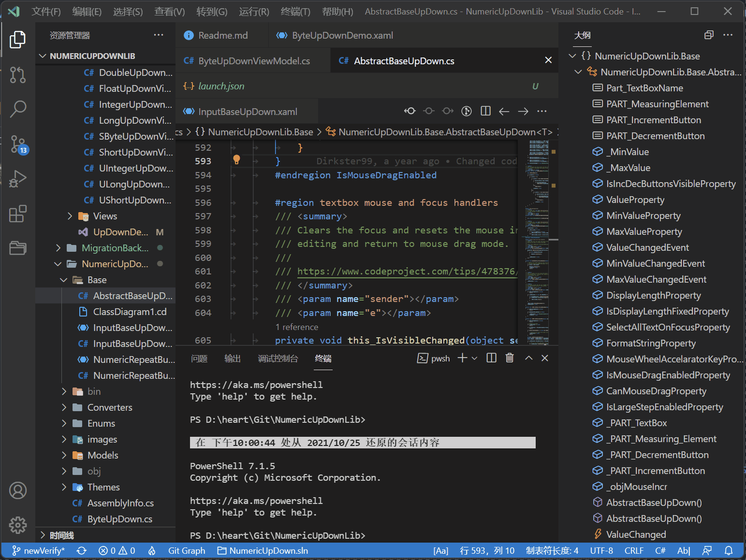Image resolution: width=746 pixels, height=560 pixels.
Task: Click the newVerify* branch in status bar
Action: pos(38,551)
